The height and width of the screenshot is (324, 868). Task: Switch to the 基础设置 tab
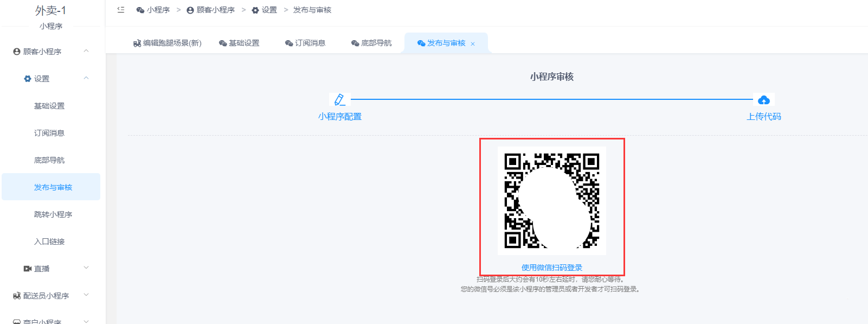point(239,43)
